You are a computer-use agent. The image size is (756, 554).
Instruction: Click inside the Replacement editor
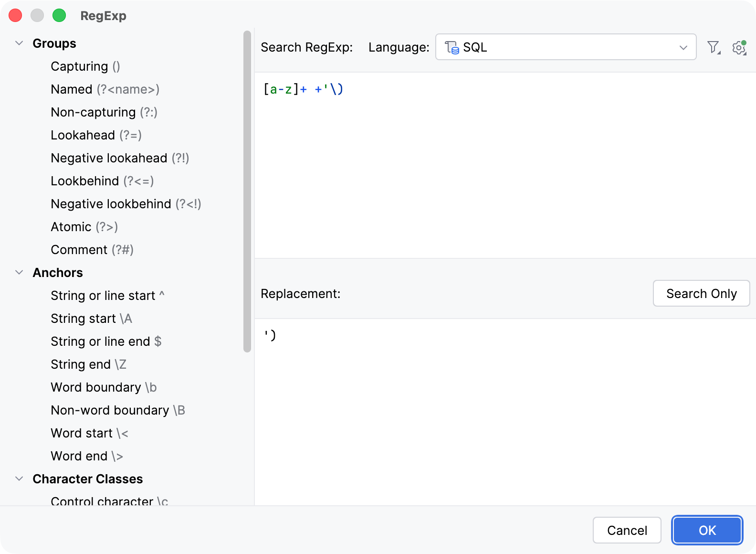coord(505,412)
